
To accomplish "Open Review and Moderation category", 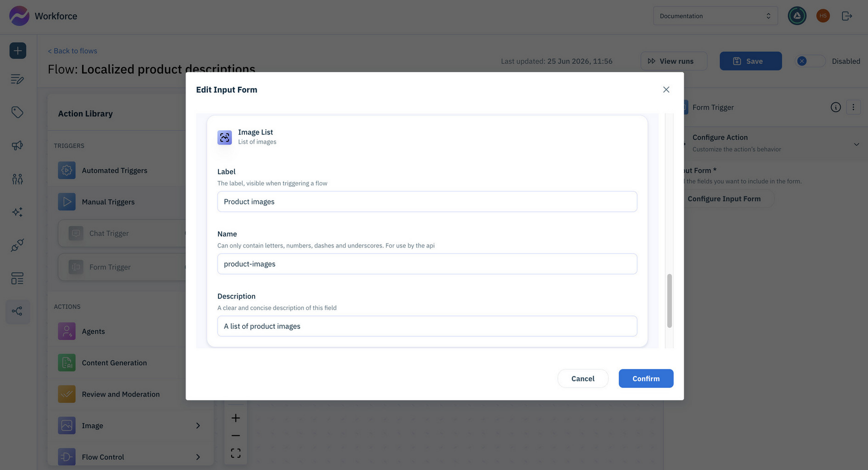I will pos(117,394).
